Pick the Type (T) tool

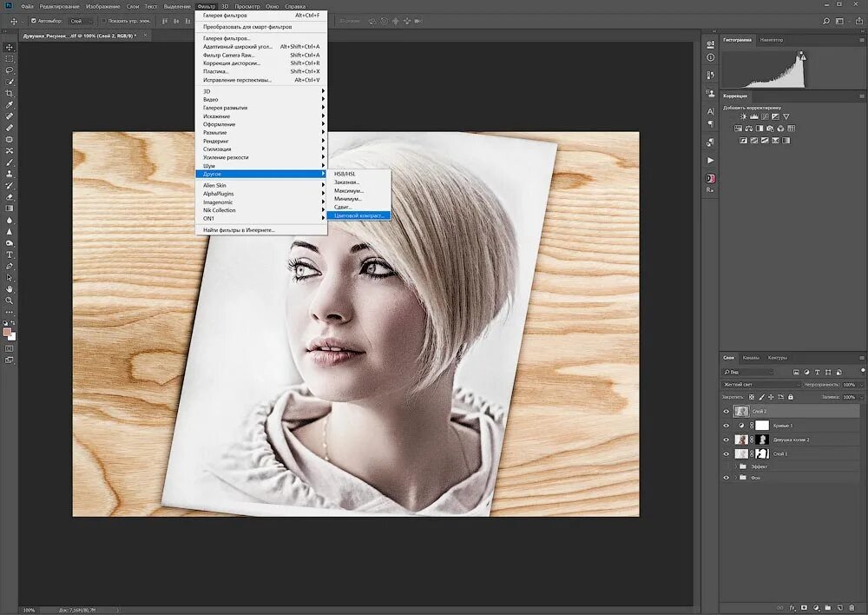[10, 254]
